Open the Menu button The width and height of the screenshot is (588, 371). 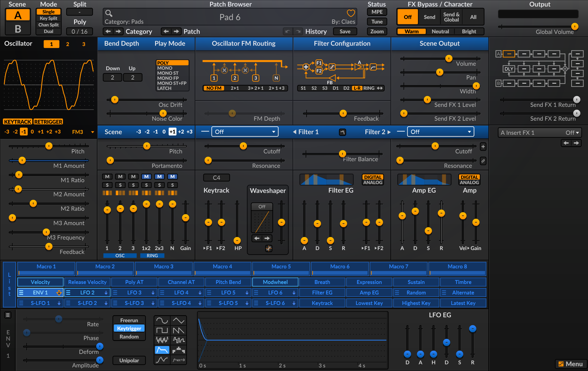pos(571,364)
